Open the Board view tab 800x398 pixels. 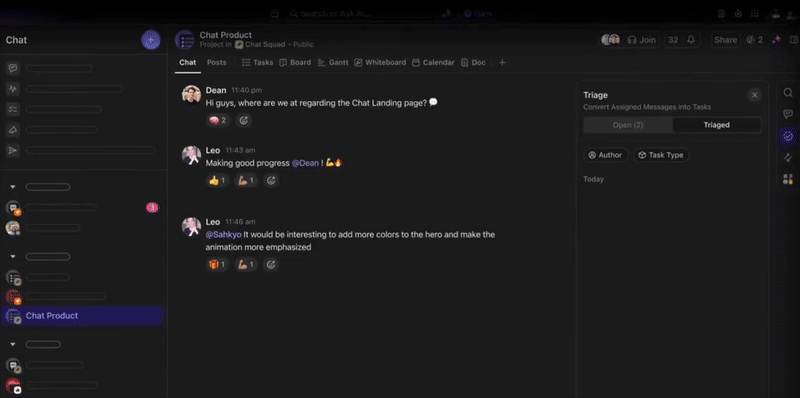[x=295, y=62]
